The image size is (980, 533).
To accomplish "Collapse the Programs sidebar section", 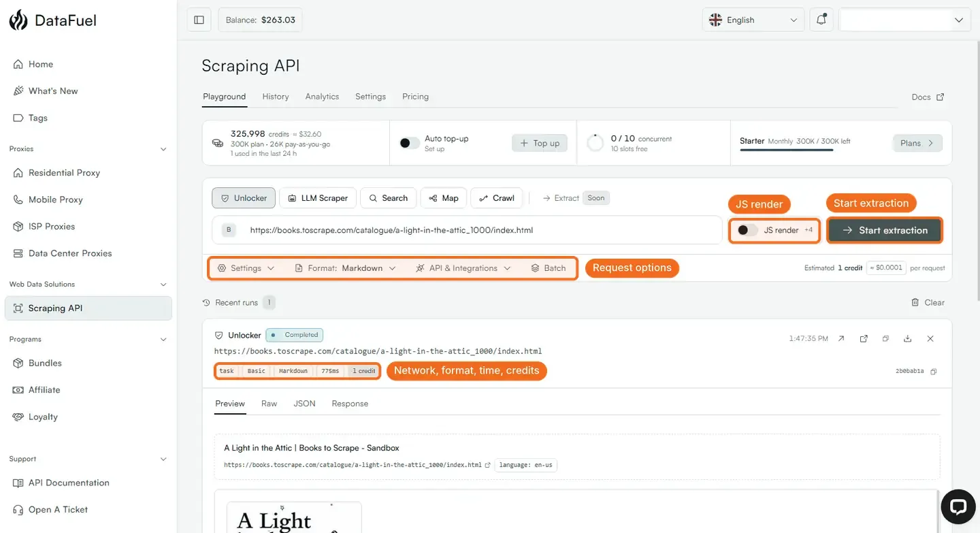I will 163,339.
